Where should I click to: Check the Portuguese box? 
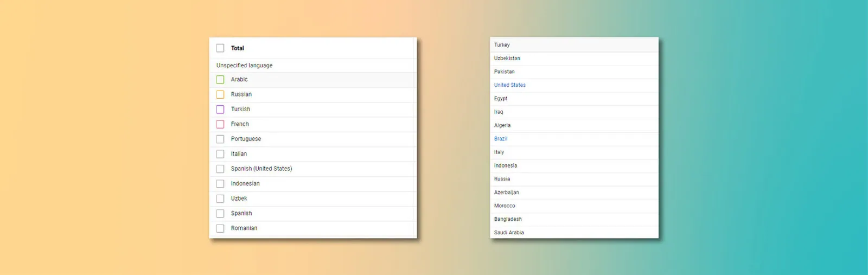[220, 139]
